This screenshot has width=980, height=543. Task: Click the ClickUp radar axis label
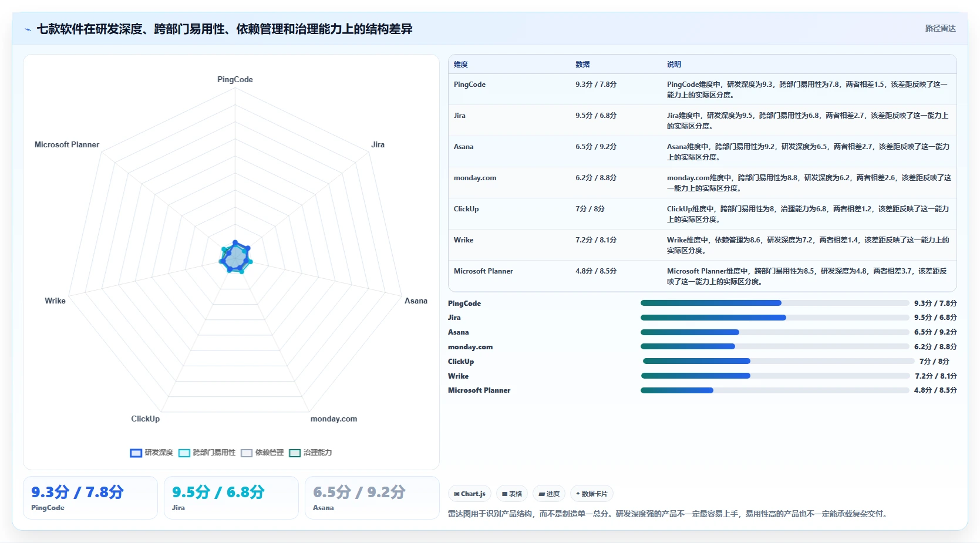pos(145,419)
